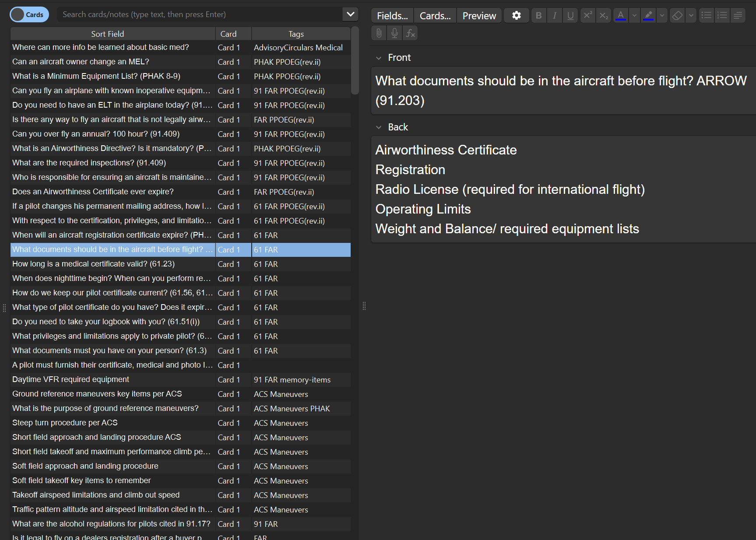
Task: Toggle bold formatting
Action: (x=538, y=15)
